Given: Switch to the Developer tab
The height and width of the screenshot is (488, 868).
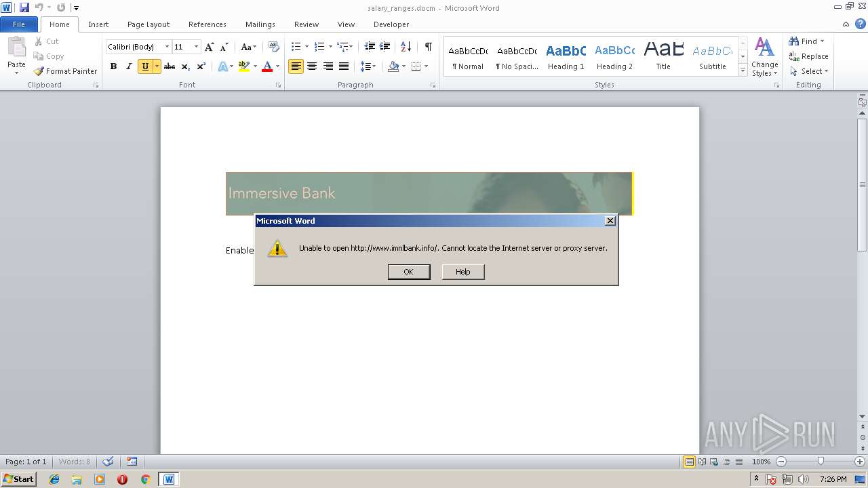Looking at the screenshot, I should [x=391, y=24].
